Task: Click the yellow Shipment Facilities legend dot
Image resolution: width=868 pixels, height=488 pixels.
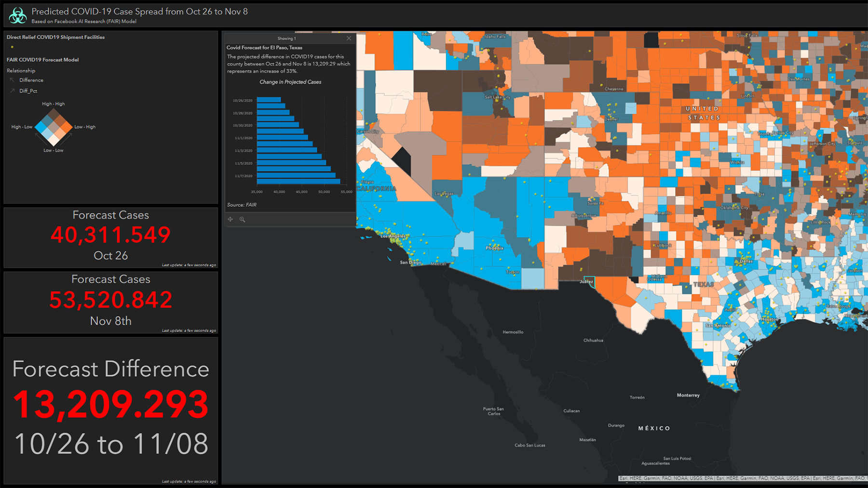Action: 12,47
